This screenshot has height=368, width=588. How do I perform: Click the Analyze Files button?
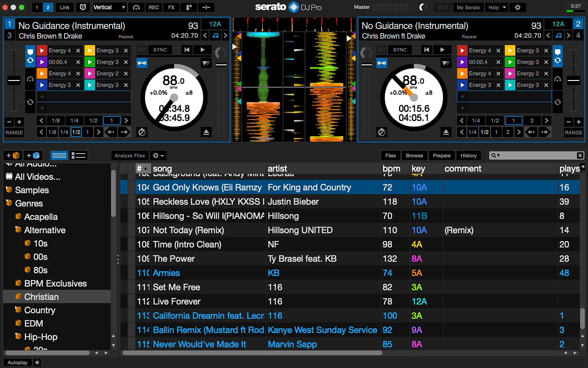(x=130, y=155)
